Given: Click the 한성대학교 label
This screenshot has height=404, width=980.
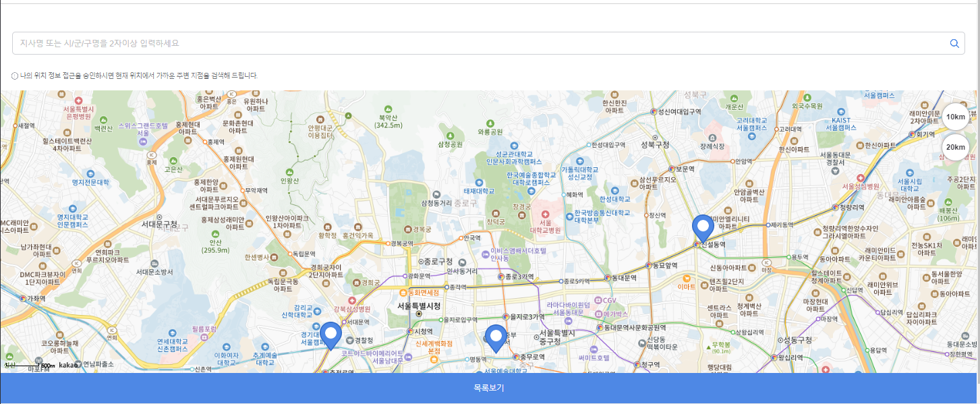Looking at the screenshot, I should coord(614,199).
